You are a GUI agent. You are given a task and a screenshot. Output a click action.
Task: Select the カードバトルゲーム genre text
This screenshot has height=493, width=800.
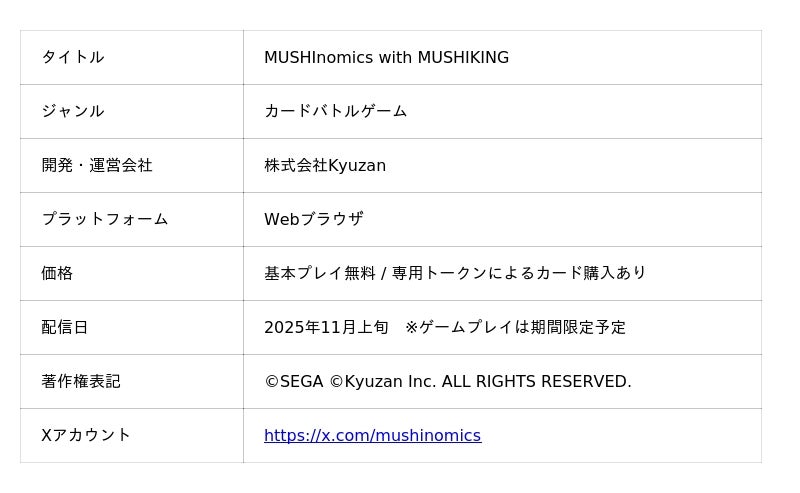pyautogui.click(x=335, y=112)
